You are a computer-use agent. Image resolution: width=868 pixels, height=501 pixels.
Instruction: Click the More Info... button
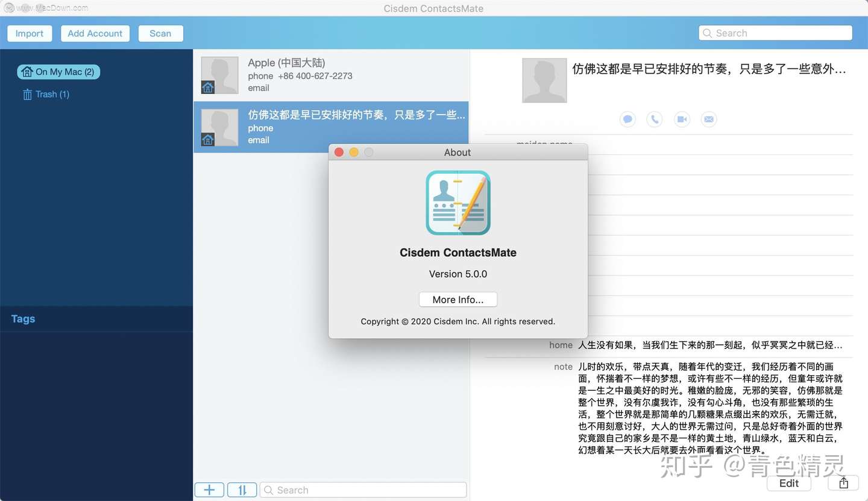point(458,300)
